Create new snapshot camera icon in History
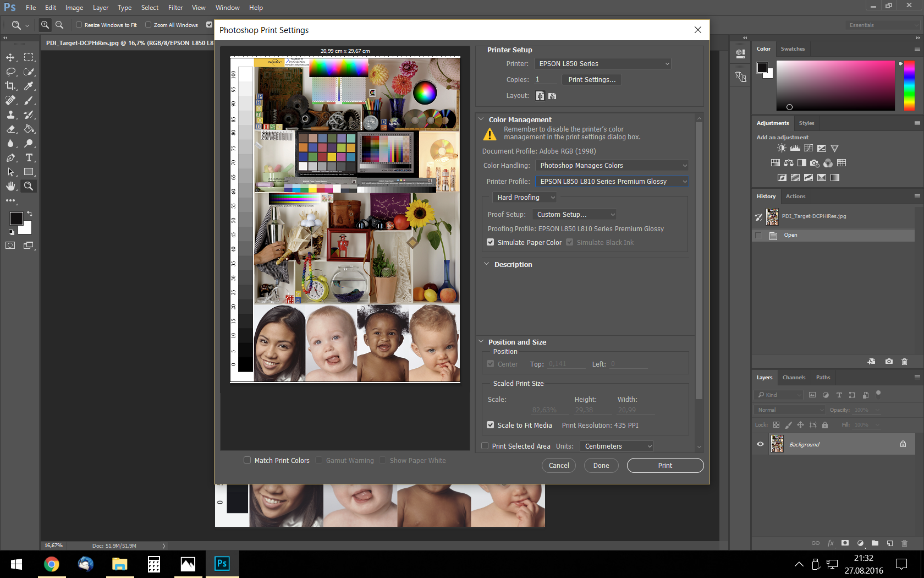924x578 pixels. (889, 362)
